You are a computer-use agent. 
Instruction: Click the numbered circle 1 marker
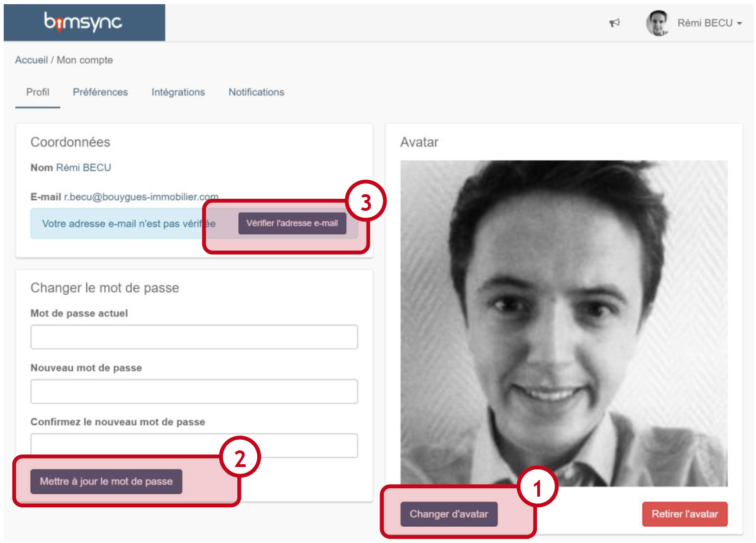coord(537,488)
